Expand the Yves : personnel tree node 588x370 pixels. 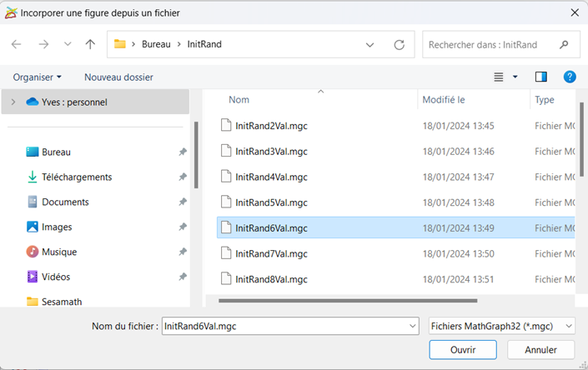(13, 102)
